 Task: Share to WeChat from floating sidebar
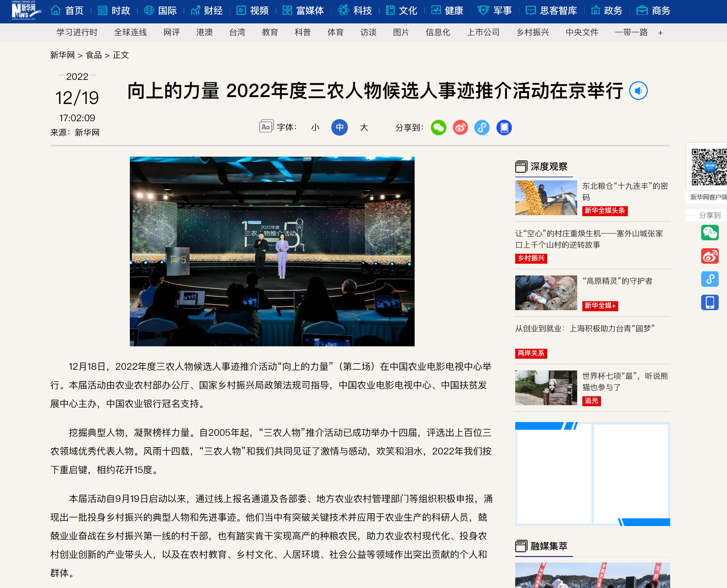[x=709, y=233]
